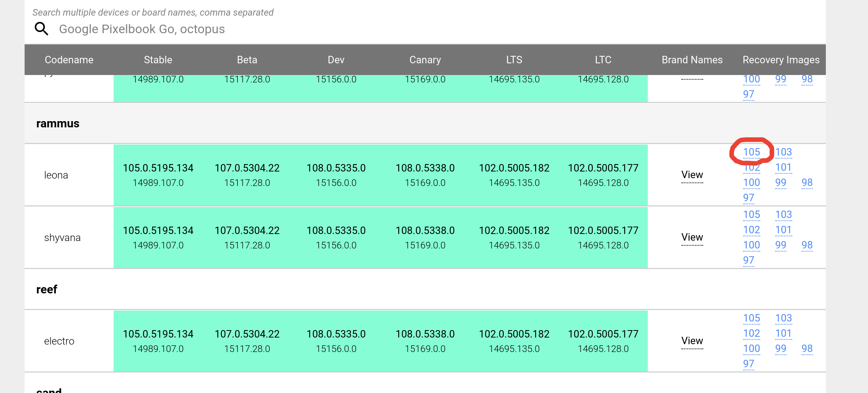The image size is (868, 393).
Task: Open recovery image 105 for leona
Action: click(751, 152)
